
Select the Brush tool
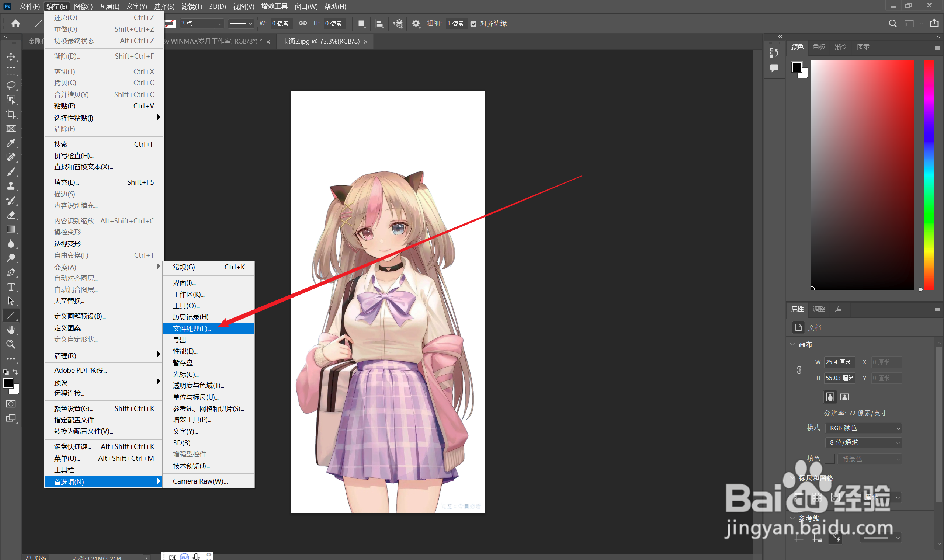[11, 172]
